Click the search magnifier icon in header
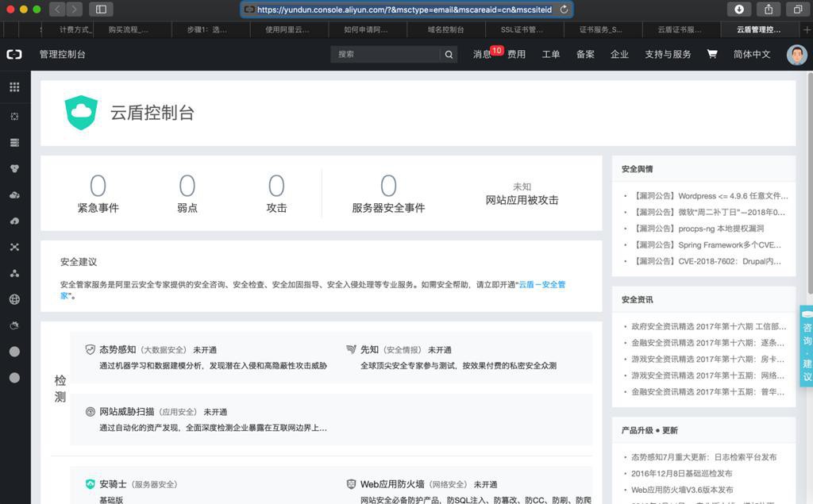Viewport: 813px width, 504px height. 449,55
